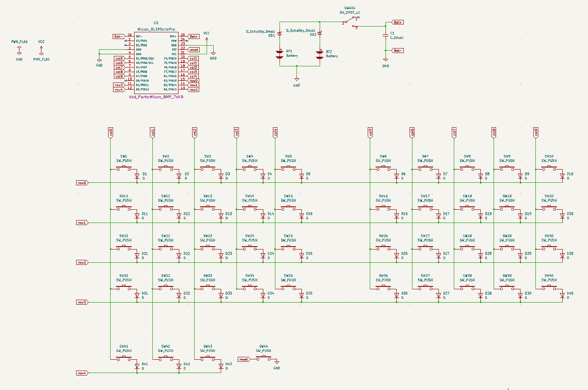Select the SW40 push button symbol

549,288
